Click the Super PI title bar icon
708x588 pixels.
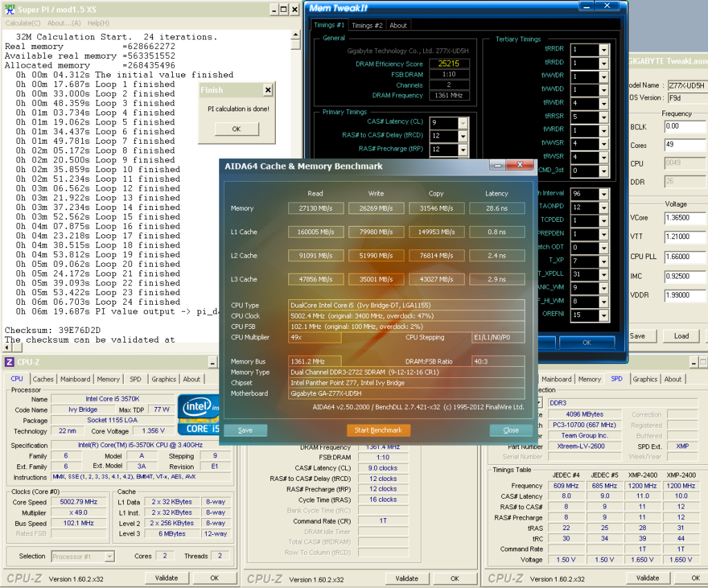click(9, 9)
